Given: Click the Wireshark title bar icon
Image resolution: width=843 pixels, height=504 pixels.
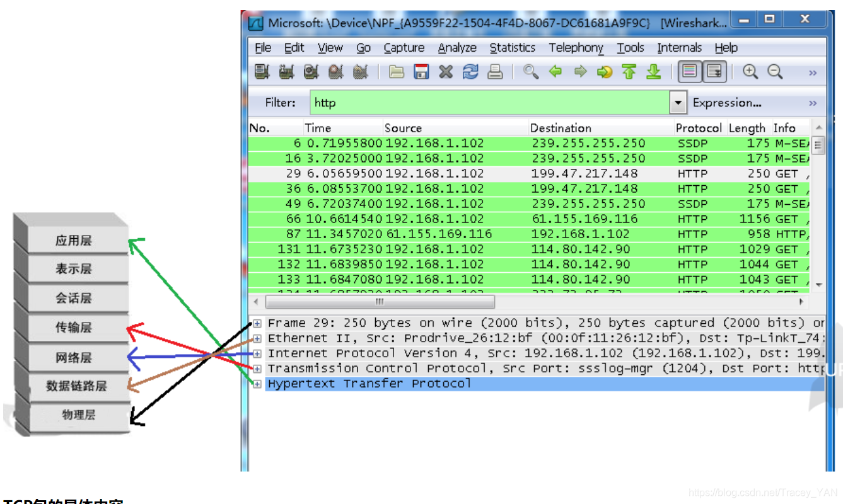Looking at the screenshot, I should (x=256, y=23).
